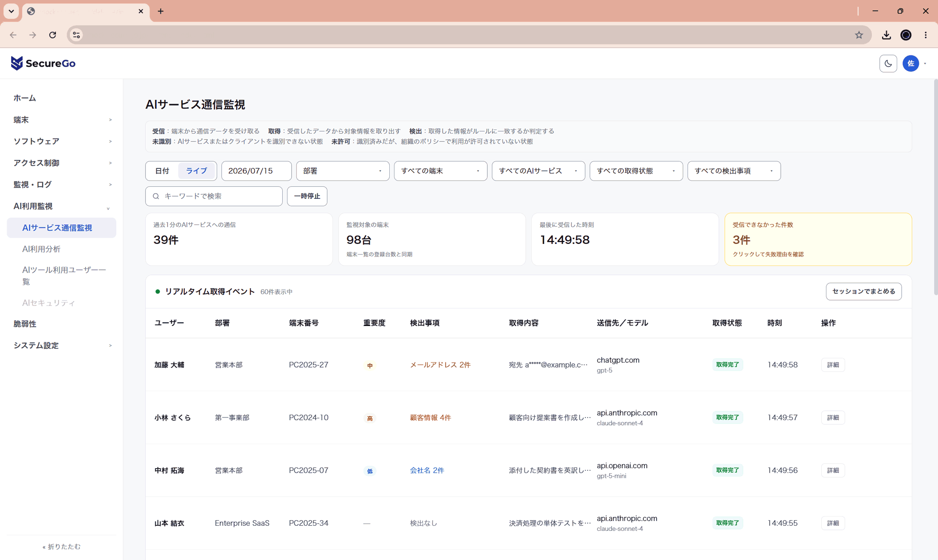938x560 pixels.
Task: Click セッションでまとめる button
Action: coord(863,291)
